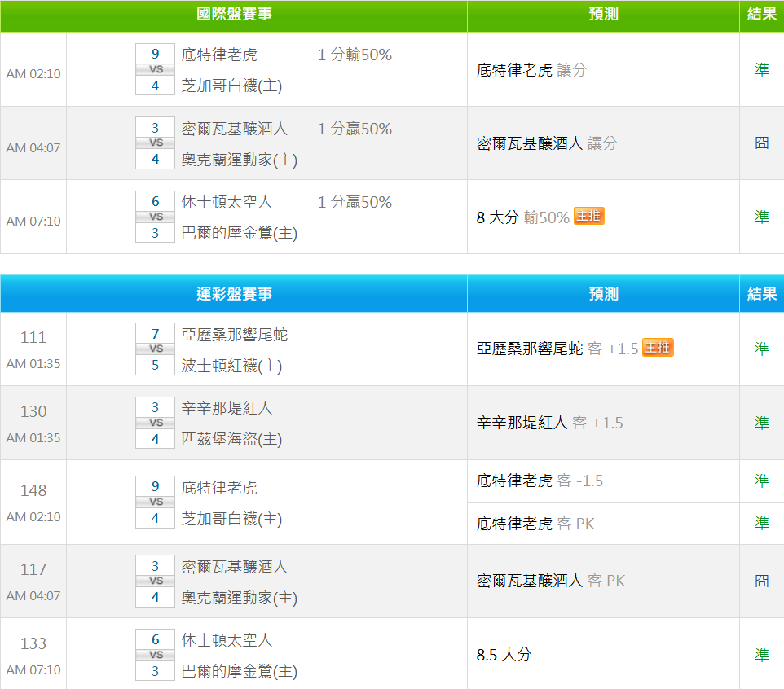Select 巴爾的摩金鶯(主) in the 國際盤 table
The height and width of the screenshot is (689, 784).
[x=239, y=233]
